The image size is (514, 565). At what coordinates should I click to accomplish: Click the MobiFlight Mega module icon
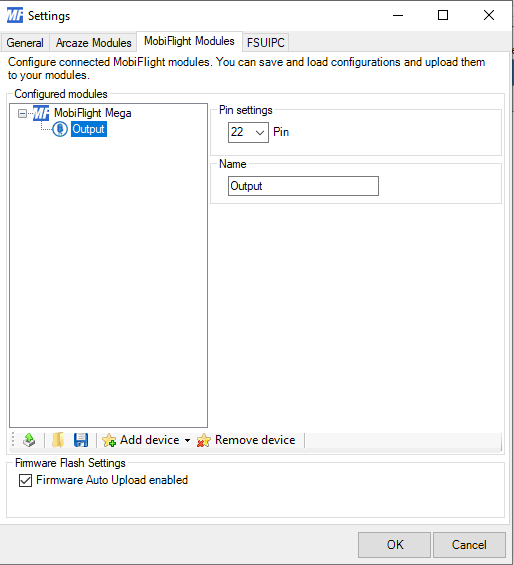tap(41, 113)
